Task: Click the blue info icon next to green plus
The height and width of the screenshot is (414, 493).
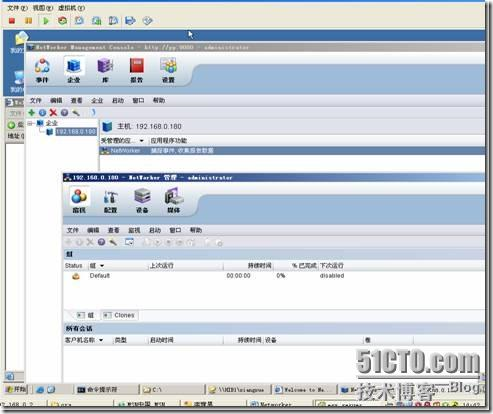Action: (42, 113)
